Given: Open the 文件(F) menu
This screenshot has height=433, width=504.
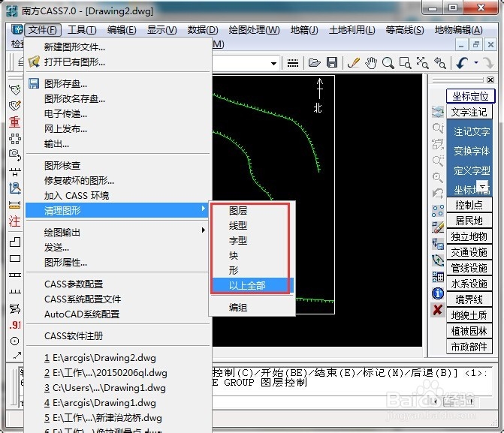Looking at the screenshot, I should pyautogui.click(x=42, y=30).
